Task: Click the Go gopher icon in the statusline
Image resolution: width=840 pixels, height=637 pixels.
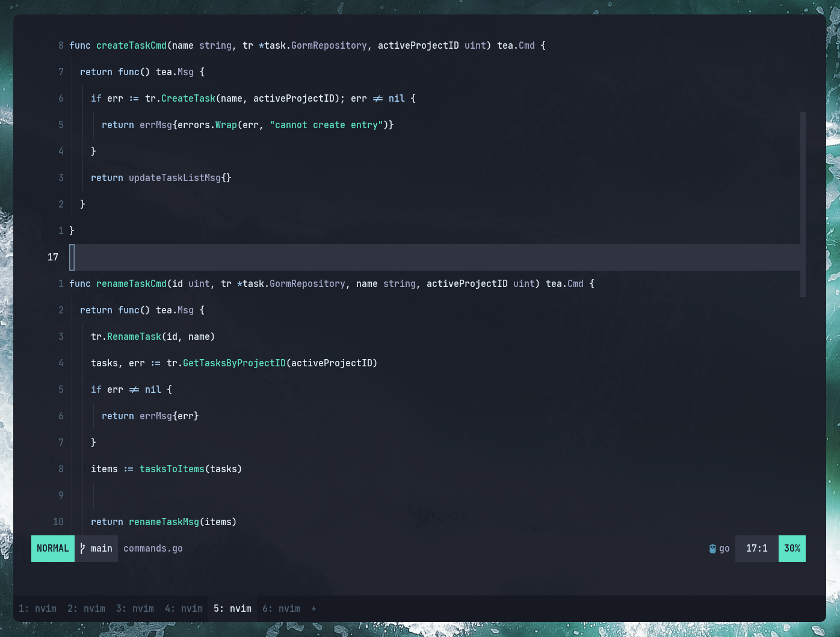Action: point(714,548)
